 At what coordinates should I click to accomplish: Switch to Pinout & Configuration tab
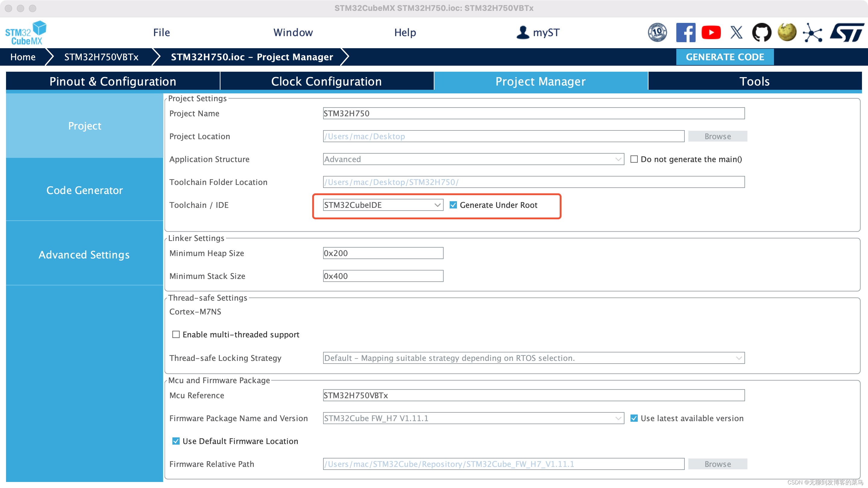[x=113, y=82]
